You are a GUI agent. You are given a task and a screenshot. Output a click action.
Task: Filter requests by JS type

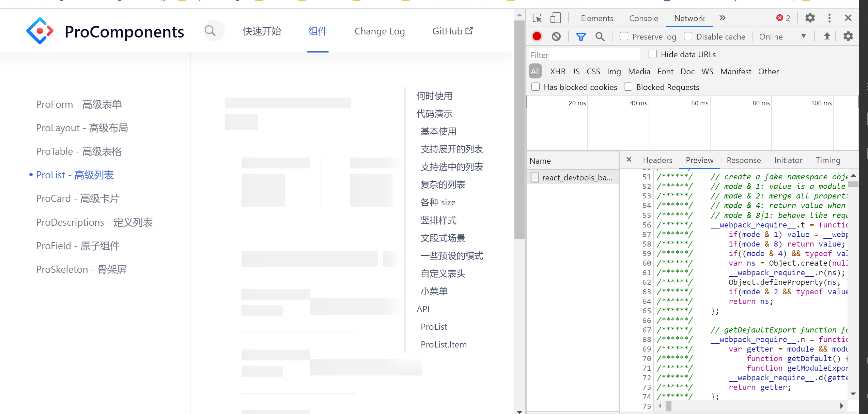click(x=576, y=72)
